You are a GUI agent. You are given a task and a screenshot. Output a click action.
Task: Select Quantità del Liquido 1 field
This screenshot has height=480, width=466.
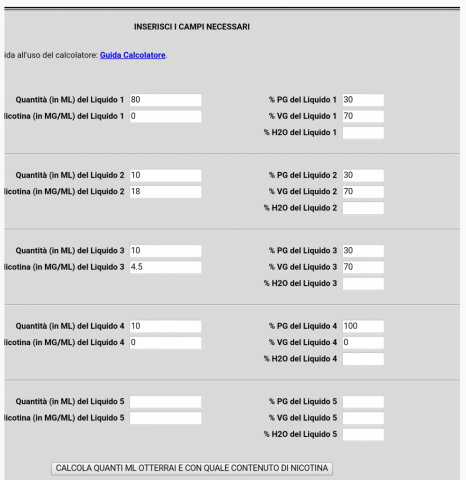165,100
